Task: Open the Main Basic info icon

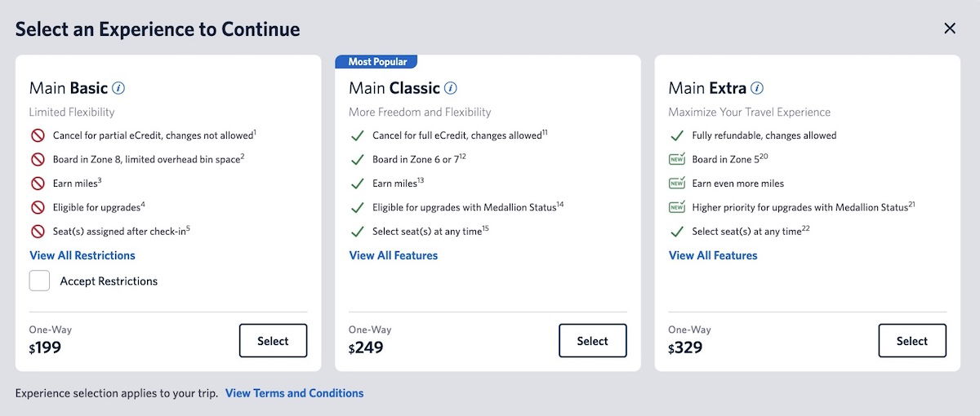Action: [x=118, y=88]
